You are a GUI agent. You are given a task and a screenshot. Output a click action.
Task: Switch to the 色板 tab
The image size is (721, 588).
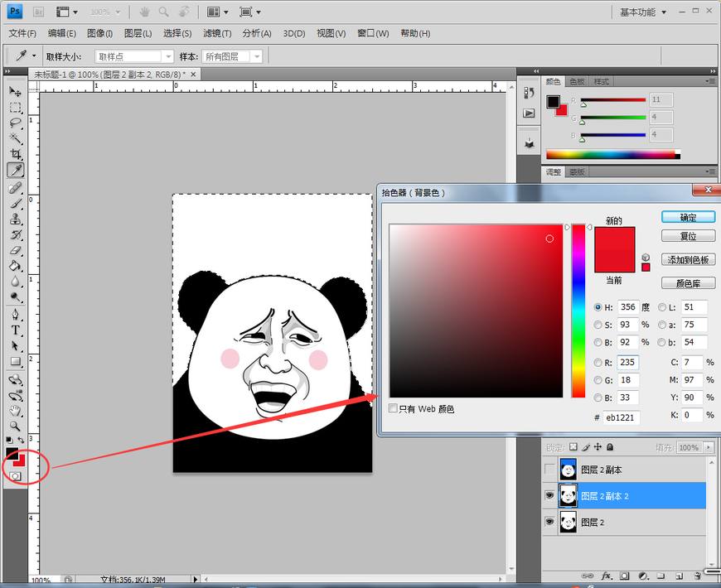[578, 80]
